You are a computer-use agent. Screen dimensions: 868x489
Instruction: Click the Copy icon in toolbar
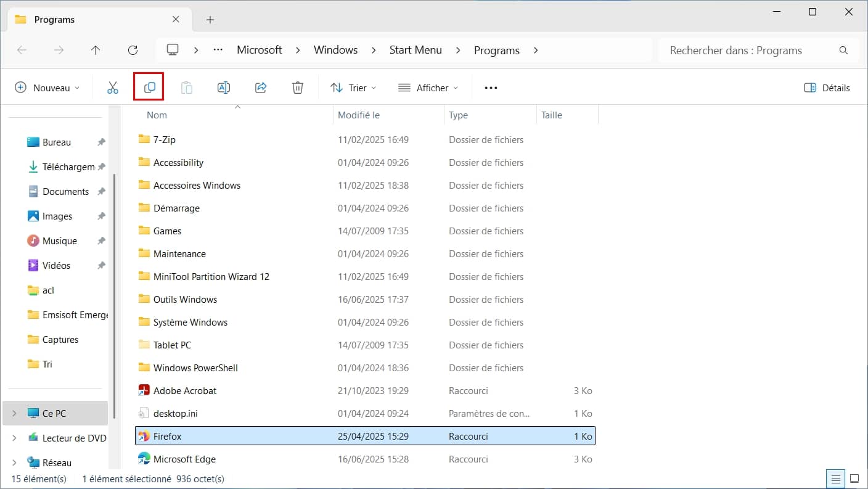click(149, 88)
